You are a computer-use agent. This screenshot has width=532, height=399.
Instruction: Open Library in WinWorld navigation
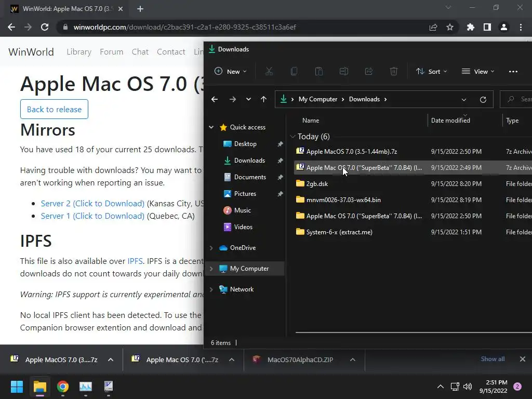coord(79,52)
